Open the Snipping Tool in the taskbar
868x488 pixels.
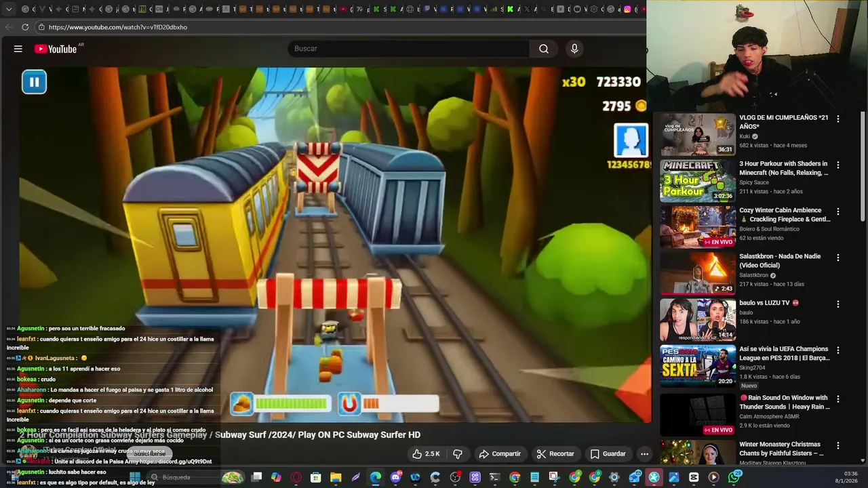(554, 477)
